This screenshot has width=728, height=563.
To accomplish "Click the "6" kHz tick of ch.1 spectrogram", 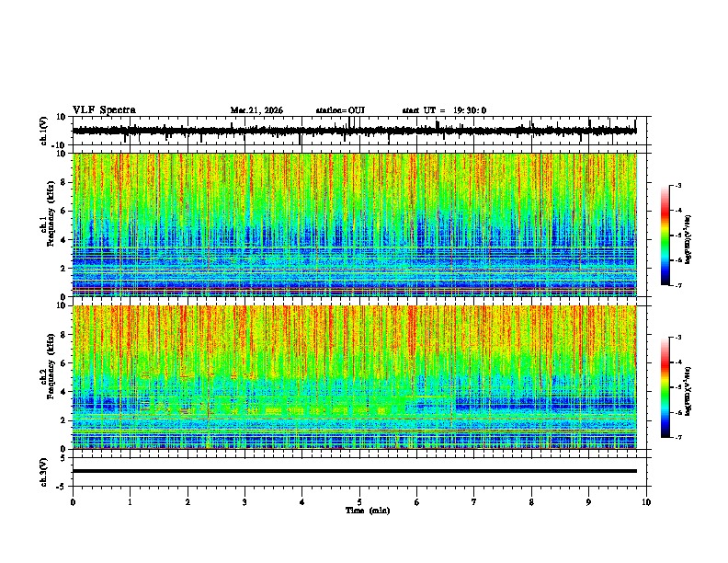I will 64,212.
